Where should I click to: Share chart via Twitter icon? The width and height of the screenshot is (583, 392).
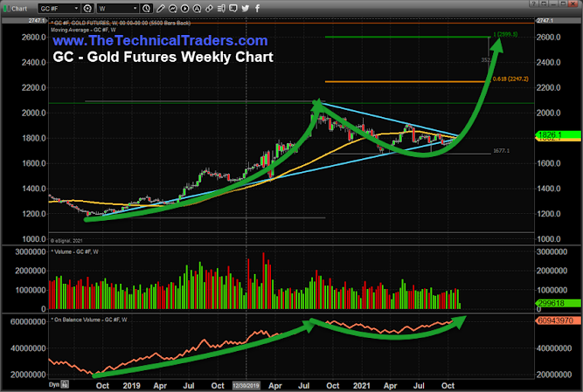[x=246, y=8]
